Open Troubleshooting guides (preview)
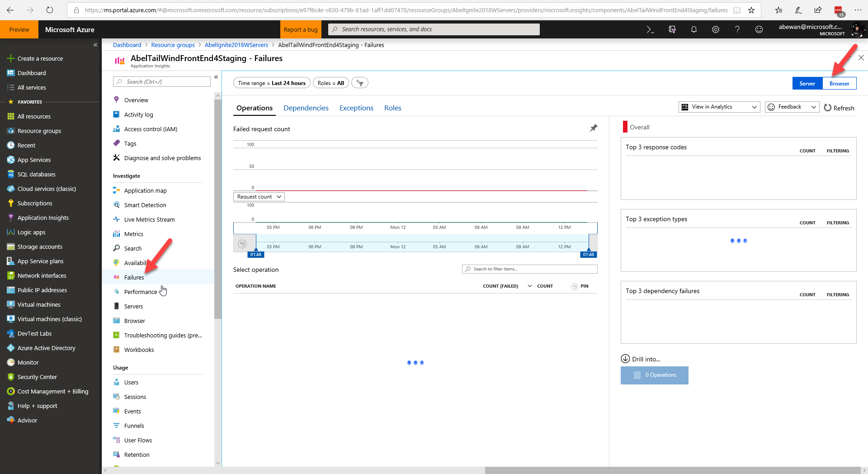Viewport: 868px width, 474px height. point(163,335)
